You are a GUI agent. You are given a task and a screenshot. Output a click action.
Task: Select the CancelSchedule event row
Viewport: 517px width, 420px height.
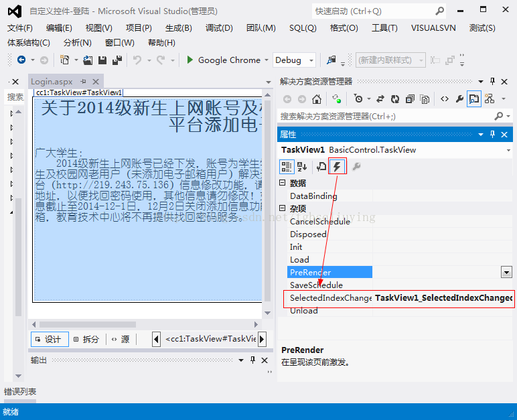coord(399,221)
